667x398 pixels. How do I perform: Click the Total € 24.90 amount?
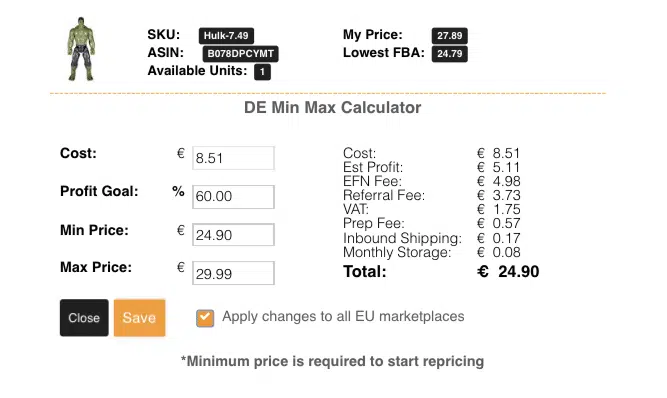coord(508,271)
